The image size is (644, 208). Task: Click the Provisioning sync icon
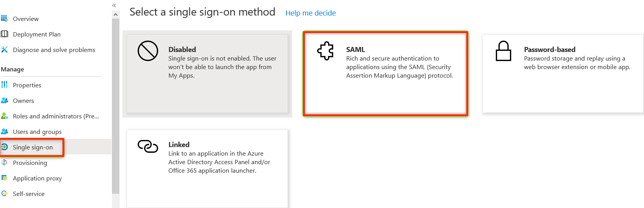[4, 162]
